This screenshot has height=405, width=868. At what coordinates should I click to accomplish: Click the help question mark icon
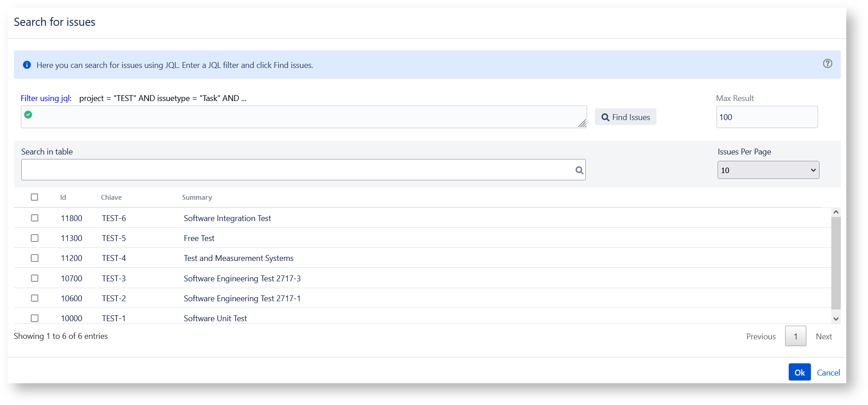[x=827, y=64]
